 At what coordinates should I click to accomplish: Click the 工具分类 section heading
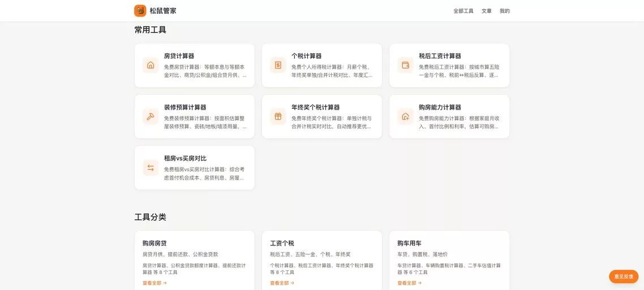(x=151, y=217)
